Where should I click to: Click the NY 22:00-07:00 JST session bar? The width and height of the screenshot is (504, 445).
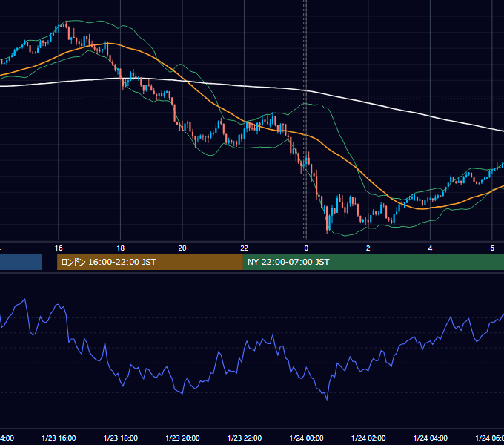(373, 262)
